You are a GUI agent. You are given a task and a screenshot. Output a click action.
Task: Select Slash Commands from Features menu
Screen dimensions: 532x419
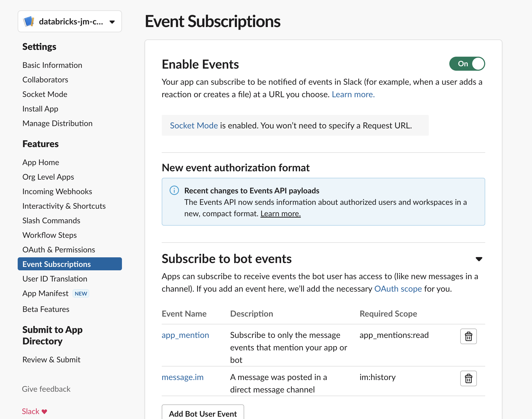click(x=51, y=220)
